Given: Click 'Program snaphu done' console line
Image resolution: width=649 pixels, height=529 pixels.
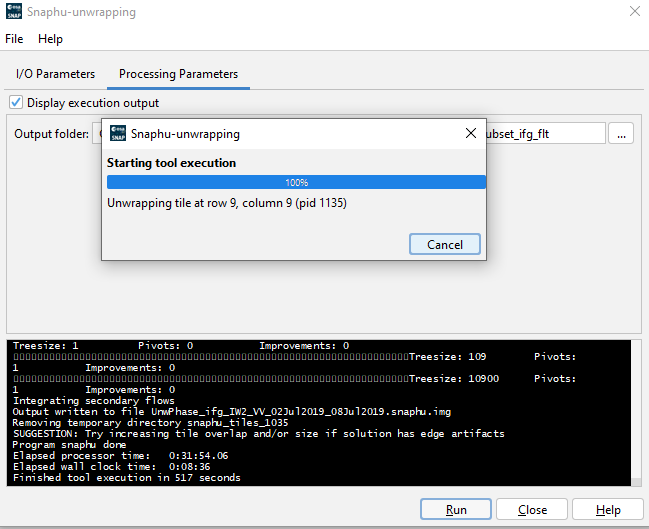Looking at the screenshot, I should (70, 445).
